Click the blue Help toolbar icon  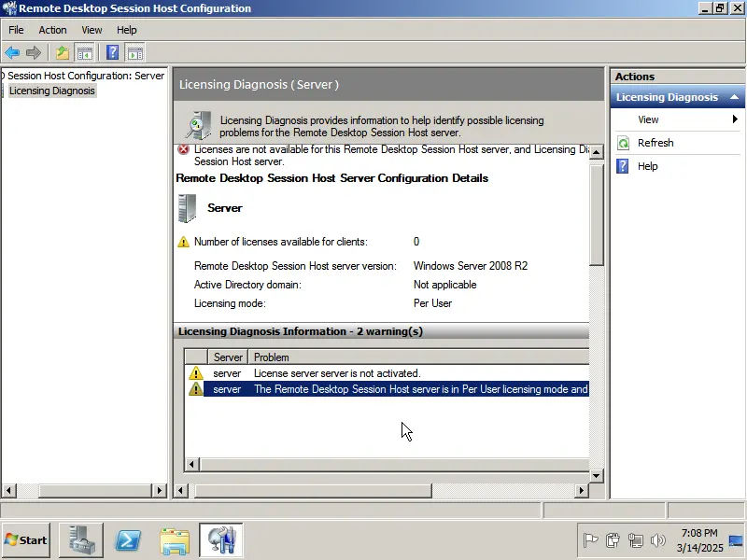point(113,52)
